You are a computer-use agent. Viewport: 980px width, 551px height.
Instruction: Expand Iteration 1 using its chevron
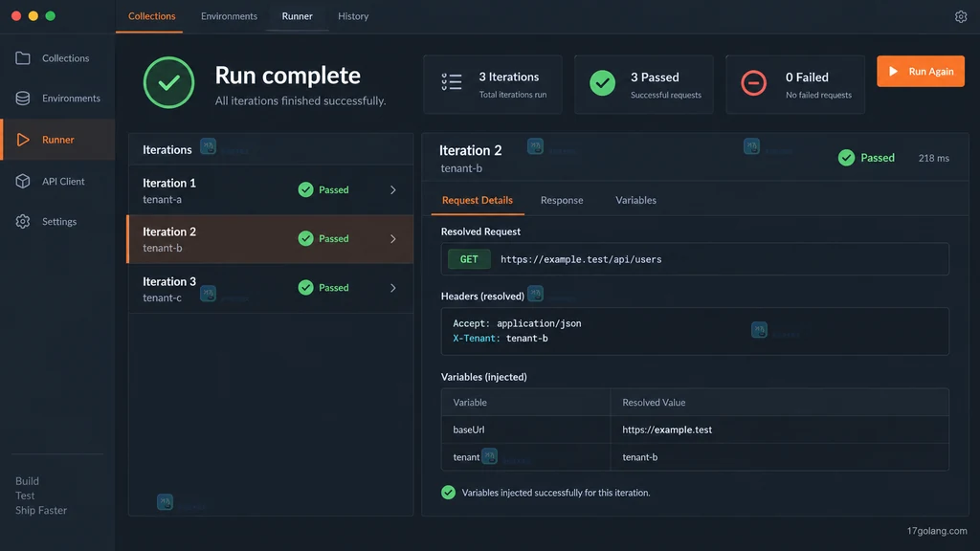(393, 190)
